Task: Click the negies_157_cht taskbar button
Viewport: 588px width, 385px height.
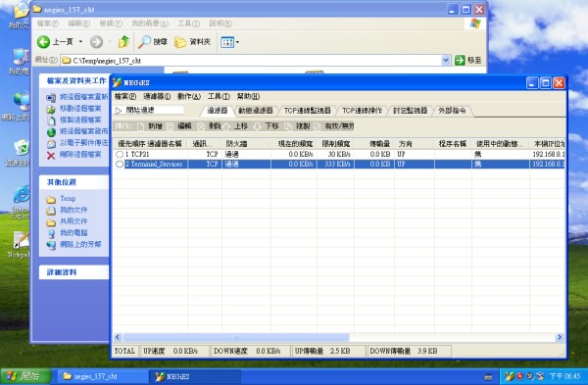Action: (101, 376)
